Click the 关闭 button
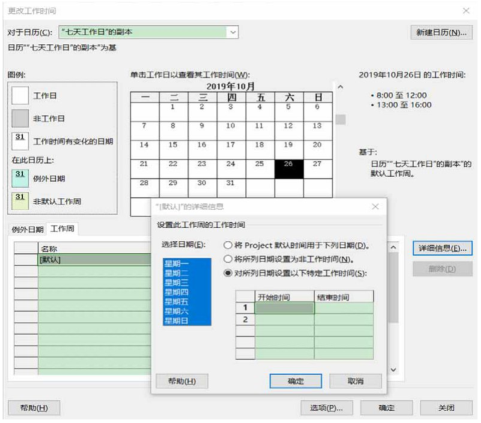Image resolution: width=481 pixels, height=423 pixels. click(x=446, y=408)
